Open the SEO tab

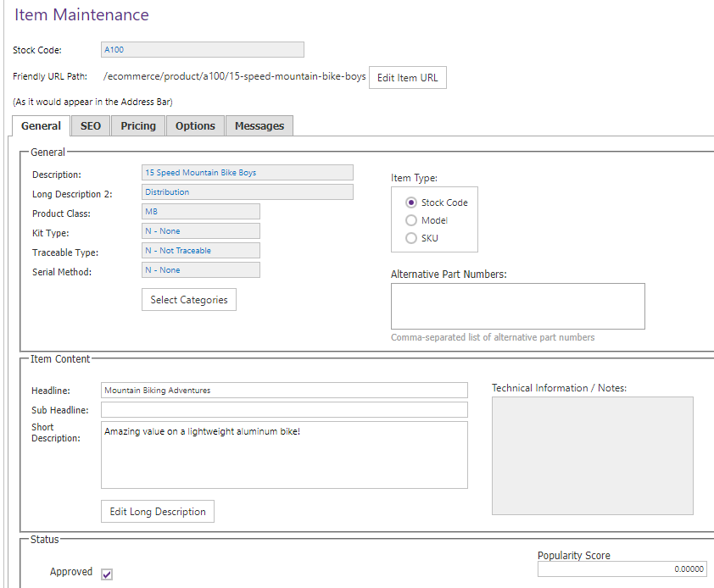(91, 126)
